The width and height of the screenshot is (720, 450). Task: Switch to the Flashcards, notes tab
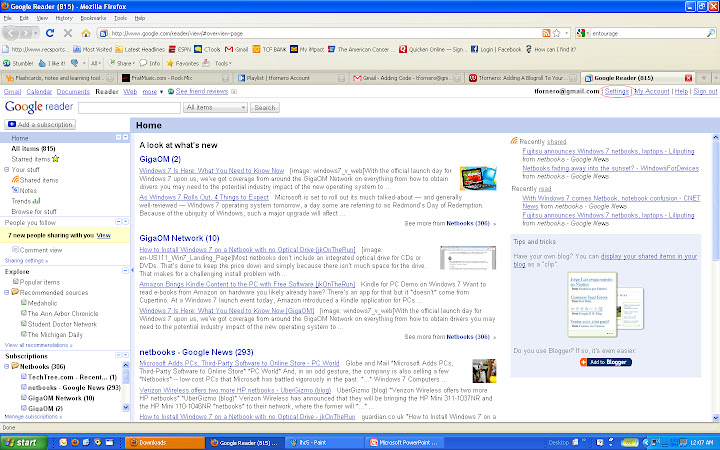(59, 78)
